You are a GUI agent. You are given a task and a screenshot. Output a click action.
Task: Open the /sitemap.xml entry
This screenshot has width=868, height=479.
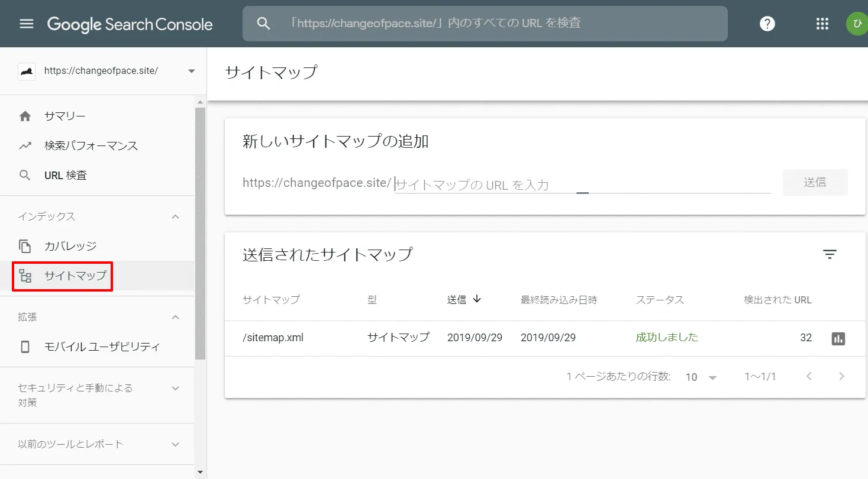[x=273, y=338]
